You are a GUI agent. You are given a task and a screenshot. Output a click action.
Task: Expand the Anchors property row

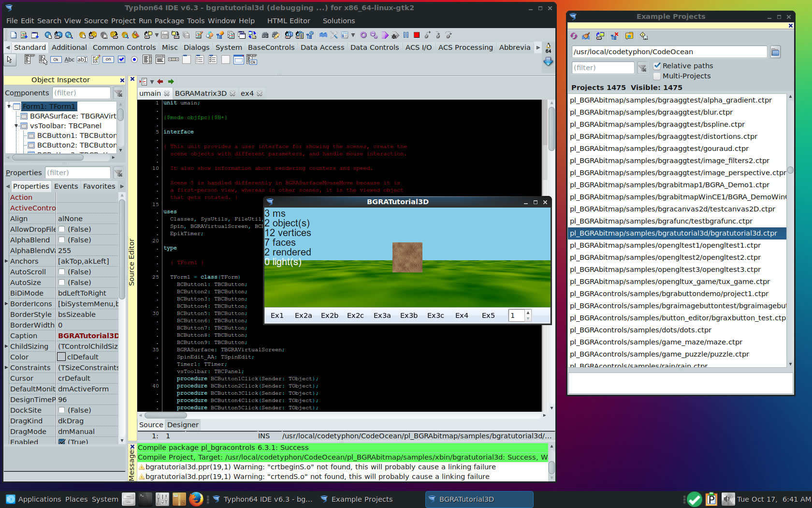click(x=7, y=261)
